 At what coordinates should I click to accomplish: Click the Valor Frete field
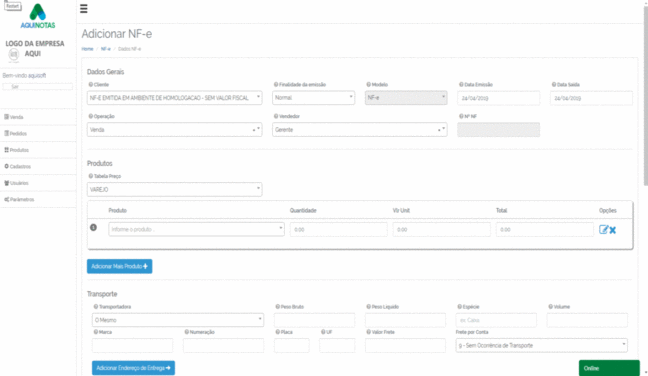pos(405,345)
